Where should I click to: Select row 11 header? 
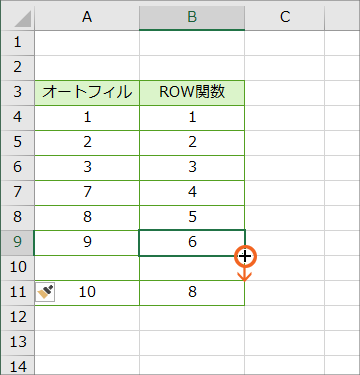(x=17, y=293)
